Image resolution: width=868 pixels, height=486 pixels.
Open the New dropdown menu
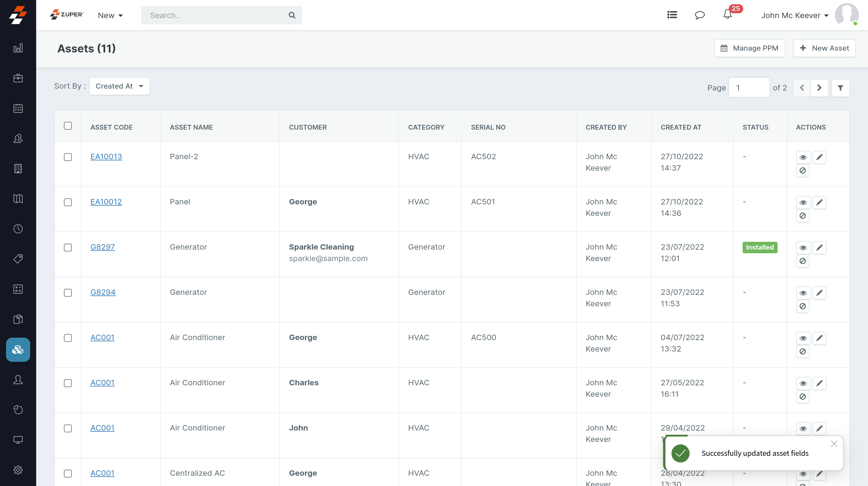tap(110, 15)
